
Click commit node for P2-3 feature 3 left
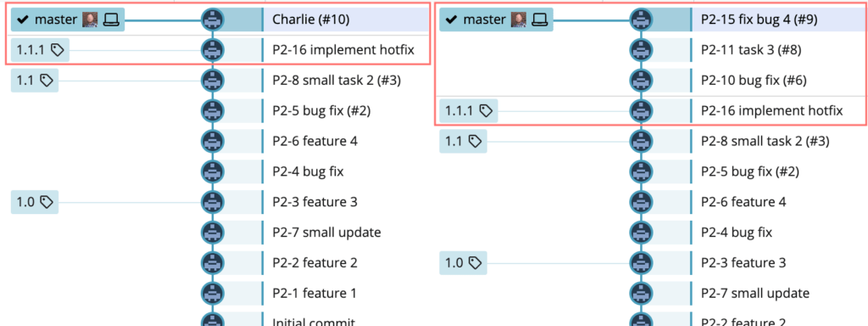pos(213,202)
